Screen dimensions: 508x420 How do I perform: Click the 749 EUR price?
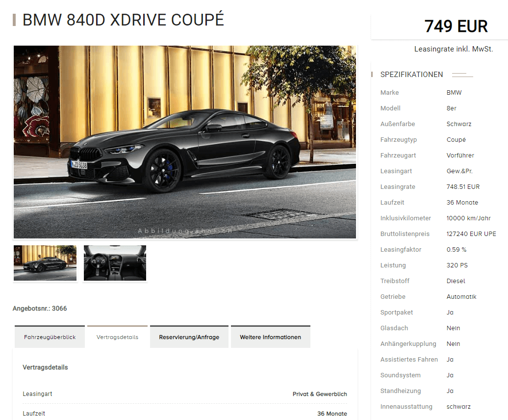[x=456, y=26]
